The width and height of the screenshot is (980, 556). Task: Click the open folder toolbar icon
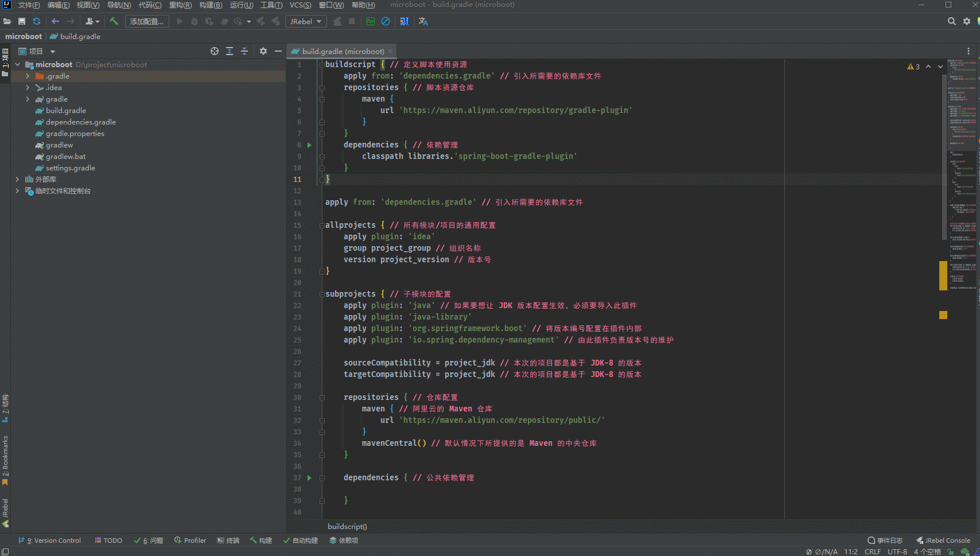point(7,21)
